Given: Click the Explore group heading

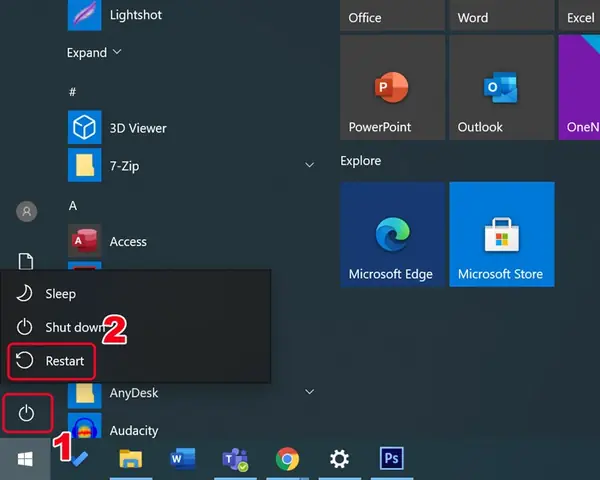Looking at the screenshot, I should [x=360, y=161].
